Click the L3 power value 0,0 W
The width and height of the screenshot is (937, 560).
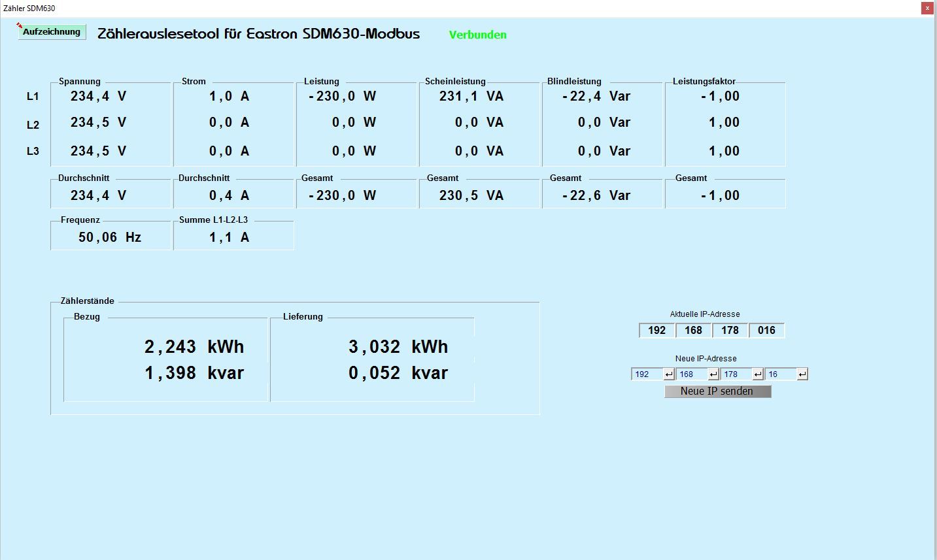coord(354,151)
